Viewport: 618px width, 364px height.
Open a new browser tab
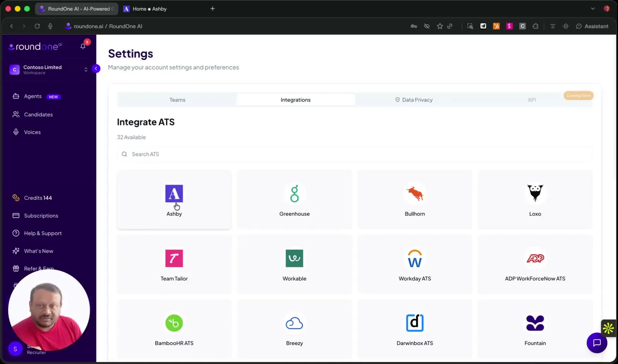pos(212,8)
